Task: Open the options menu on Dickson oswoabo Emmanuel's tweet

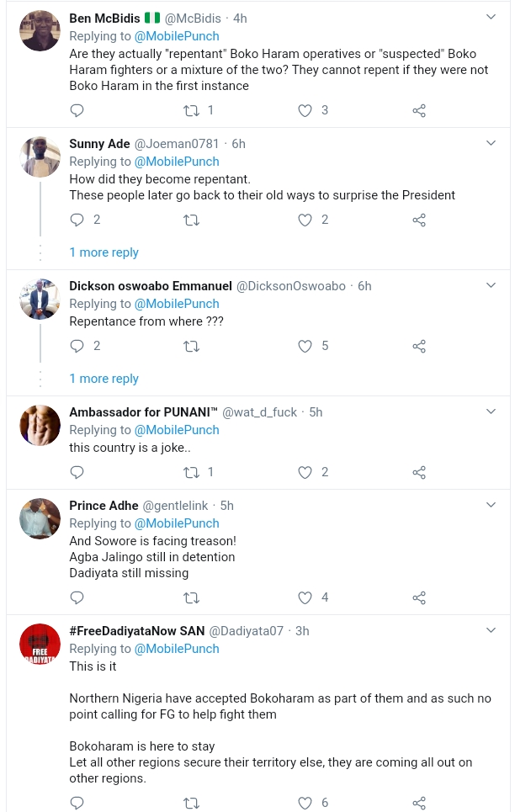Action: 491,285
